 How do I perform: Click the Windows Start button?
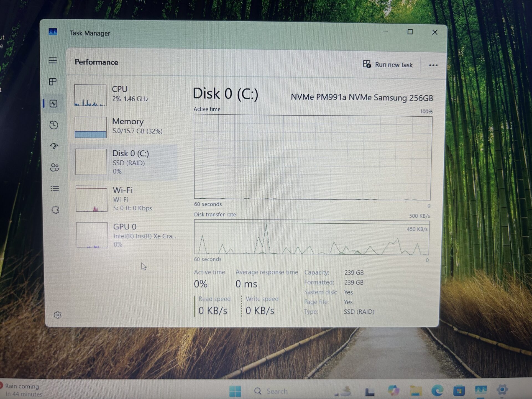[x=235, y=391]
